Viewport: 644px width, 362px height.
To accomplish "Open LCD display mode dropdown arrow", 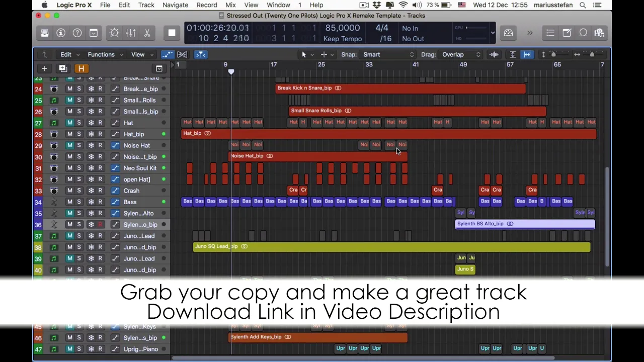I will click(493, 33).
